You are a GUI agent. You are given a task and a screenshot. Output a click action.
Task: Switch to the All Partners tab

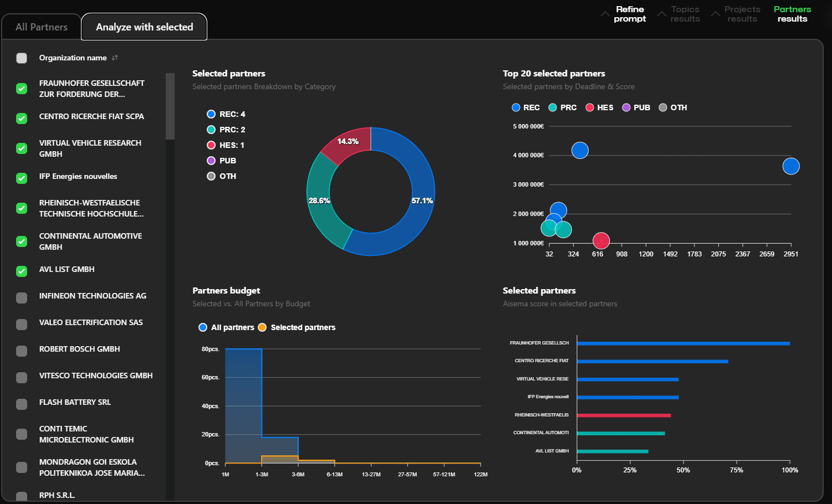(42, 27)
